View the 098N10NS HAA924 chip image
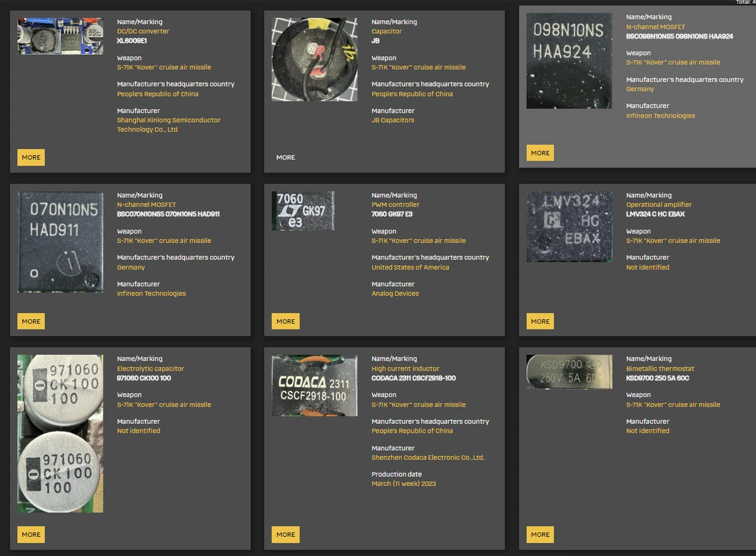756x556 pixels. (x=569, y=61)
